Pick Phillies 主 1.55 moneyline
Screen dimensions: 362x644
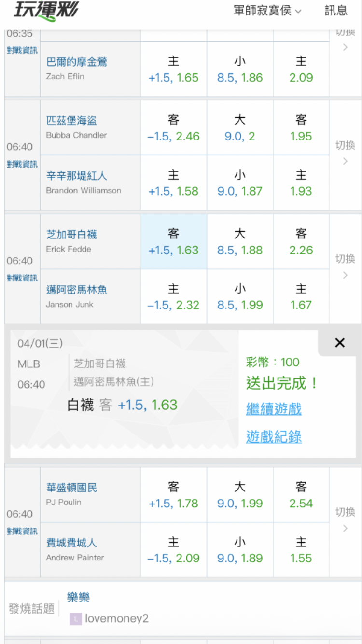click(x=301, y=550)
